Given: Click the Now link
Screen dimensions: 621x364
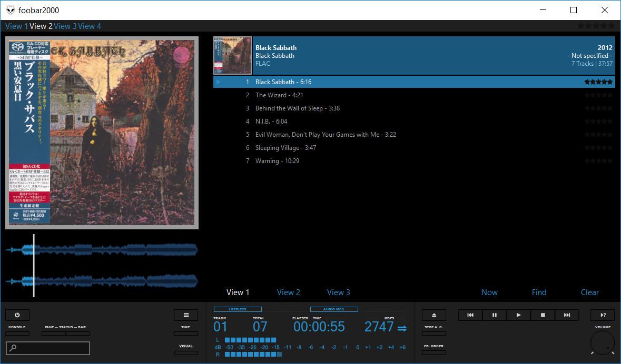Looking at the screenshot, I should pyautogui.click(x=489, y=292).
